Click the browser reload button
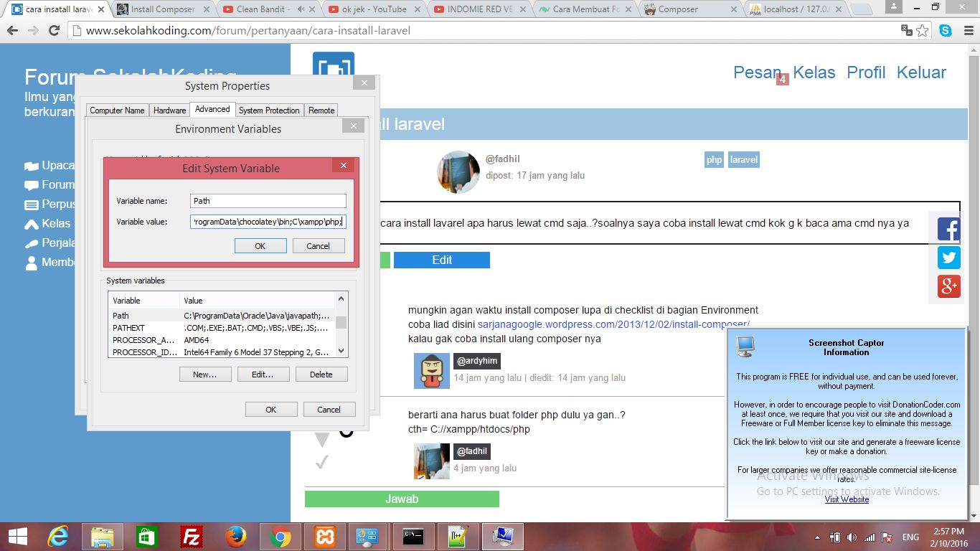The width and height of the screenshot is (980, 551). 55,31
